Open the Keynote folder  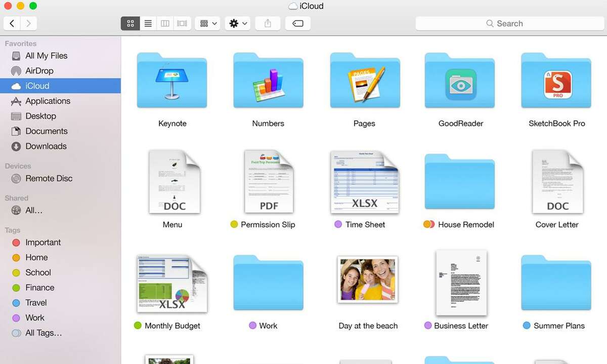(x=172, y=81)
